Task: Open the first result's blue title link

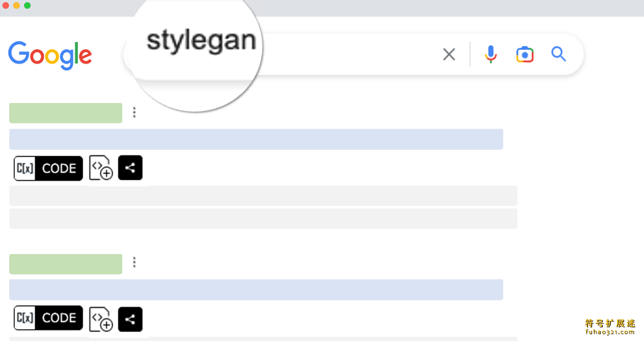Action: (256, 139)
